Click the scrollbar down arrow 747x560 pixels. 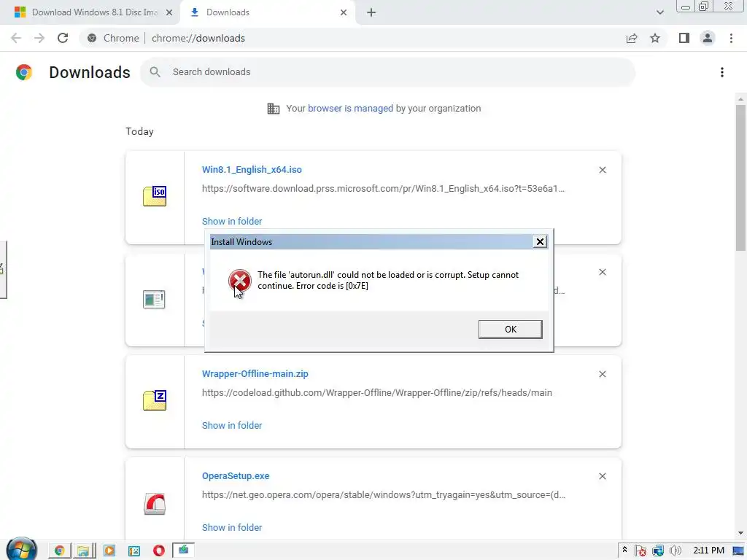pos(740,533)
